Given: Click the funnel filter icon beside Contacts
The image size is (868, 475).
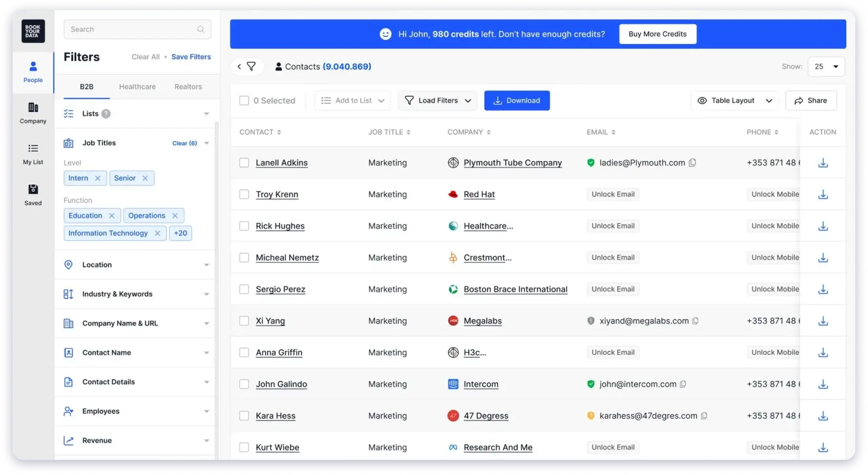Looking at the screenshot, I should (x=252, y=66).
